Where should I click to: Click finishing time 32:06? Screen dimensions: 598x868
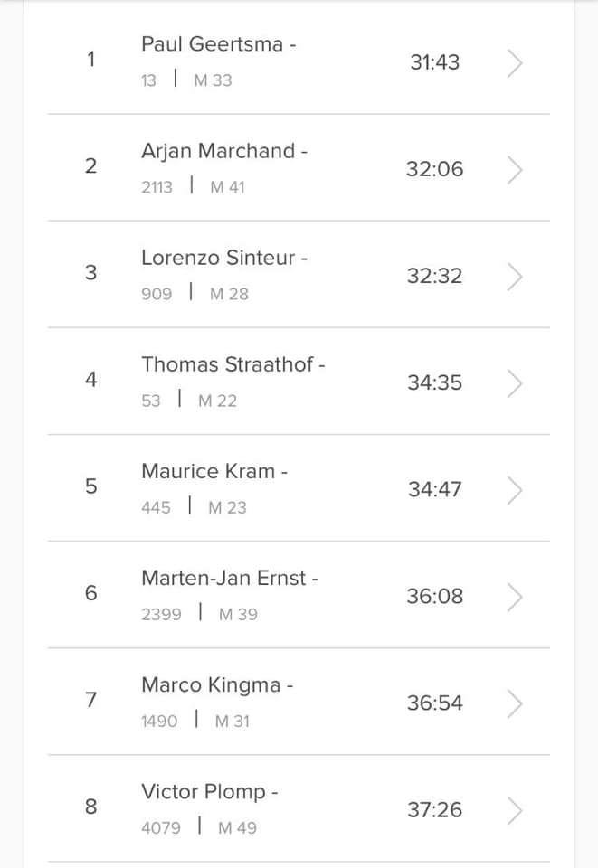(x=434, y=169)
